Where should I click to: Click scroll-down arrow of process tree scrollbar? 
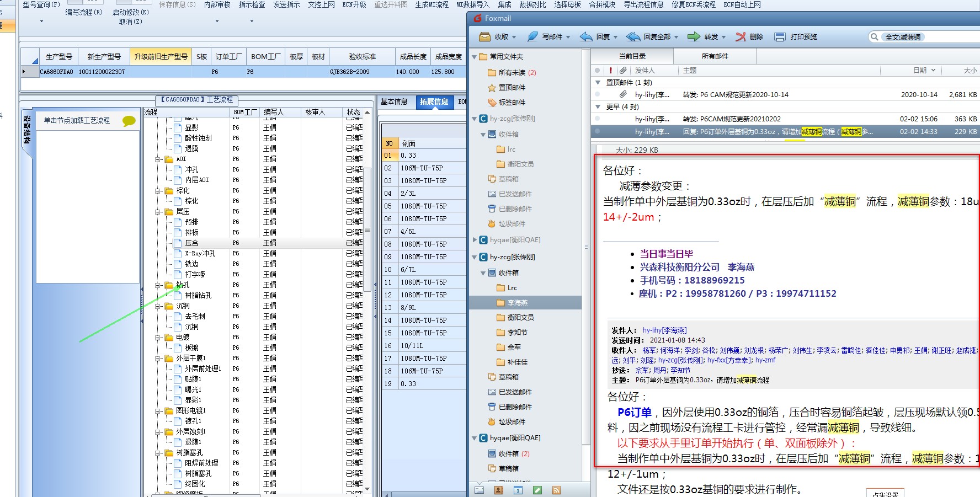point(367,489)
